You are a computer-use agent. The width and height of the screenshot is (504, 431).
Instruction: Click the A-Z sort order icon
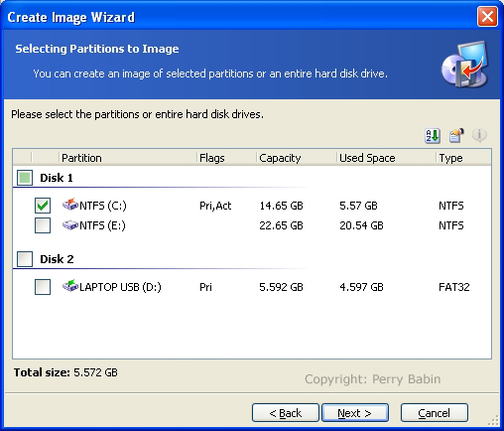(x=433, y=135)
